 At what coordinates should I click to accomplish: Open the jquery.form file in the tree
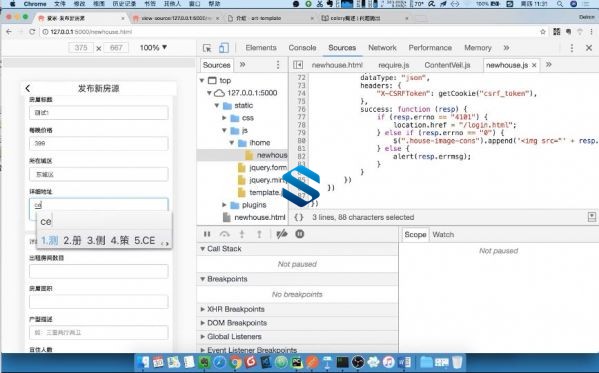point(262,167)
